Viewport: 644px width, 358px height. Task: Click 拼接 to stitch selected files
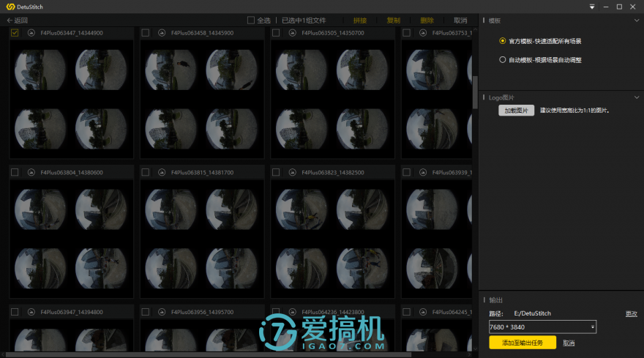point(360,20)
